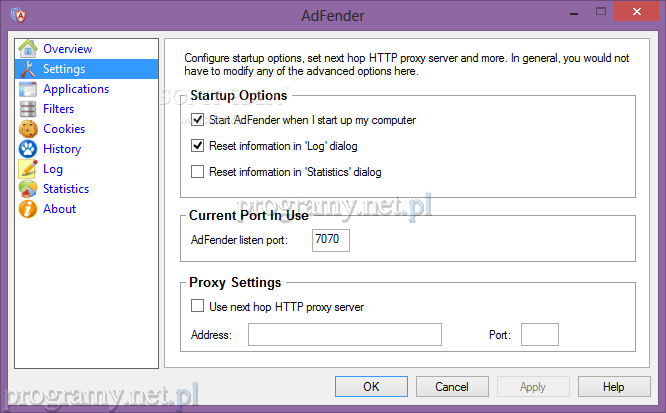Open the Settings section label
This screenshot has width=666, height=413.
[x=64, y=69]
